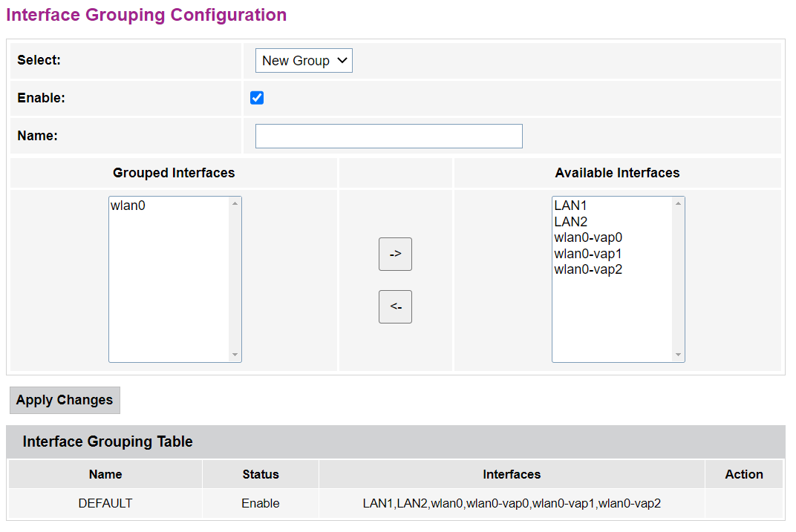Select wlan0 in Grouped Interfaces
This screenshot has height=532, width=796.
128,206
